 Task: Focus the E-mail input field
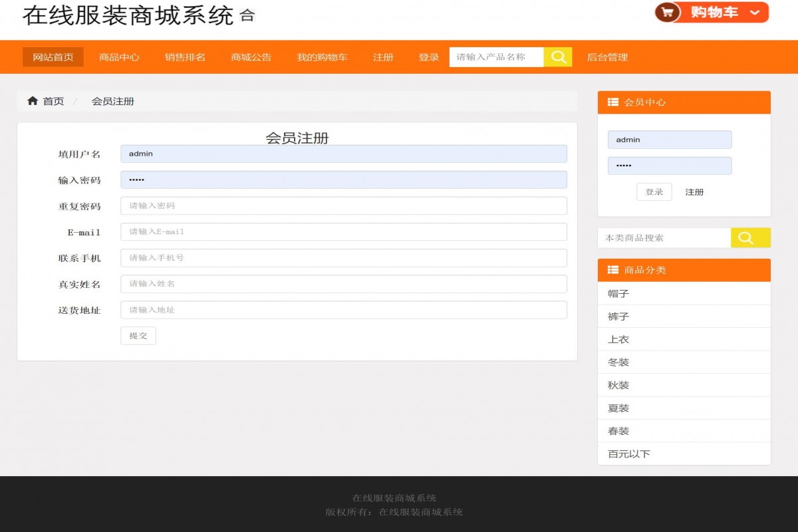(343, 231)
